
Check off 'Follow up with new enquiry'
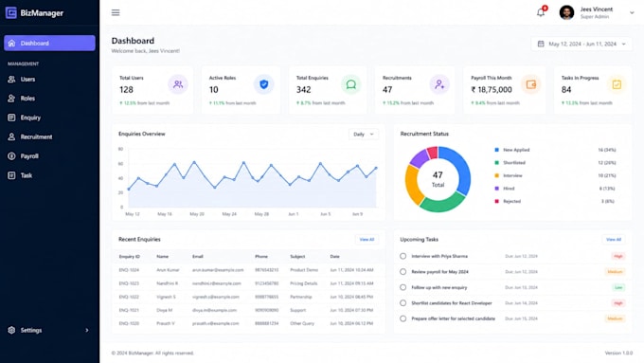402,287
